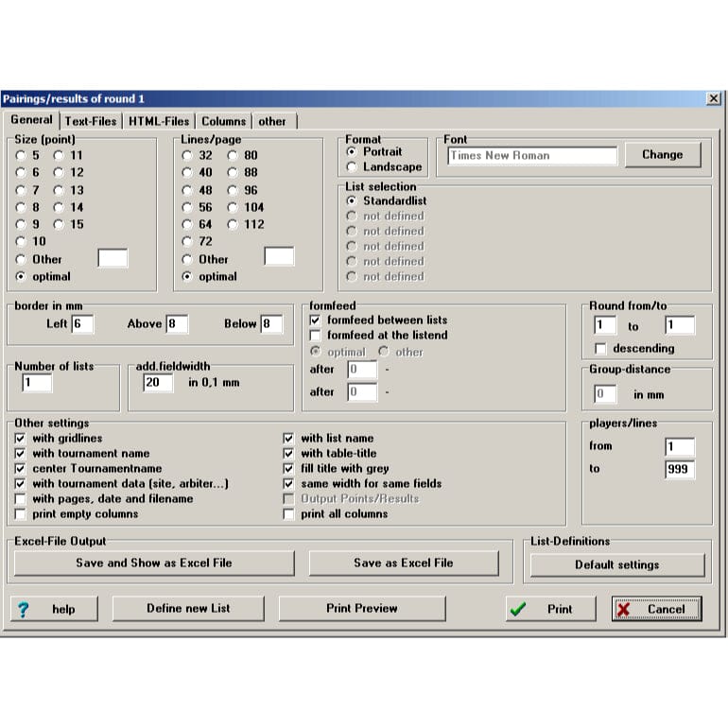This screenshot has width=728, height=728.
Task: Enable the print empty columns checkbox
Action: coord(21,513)
